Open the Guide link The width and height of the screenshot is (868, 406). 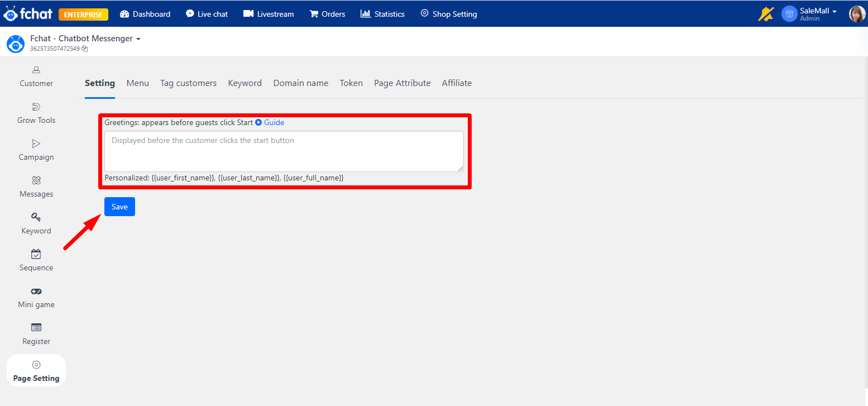(274, 122)
